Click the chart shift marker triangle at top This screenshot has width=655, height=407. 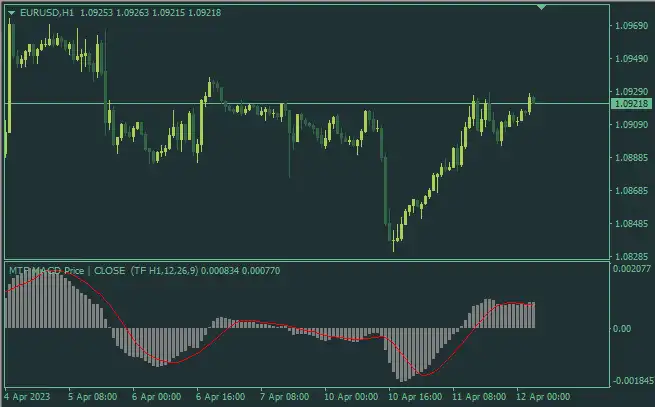(541, 7)
